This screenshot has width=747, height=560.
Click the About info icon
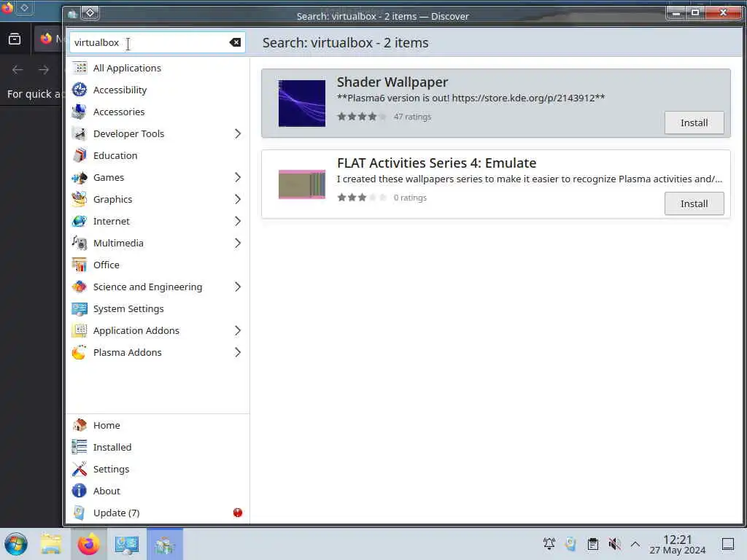[80, 491]
